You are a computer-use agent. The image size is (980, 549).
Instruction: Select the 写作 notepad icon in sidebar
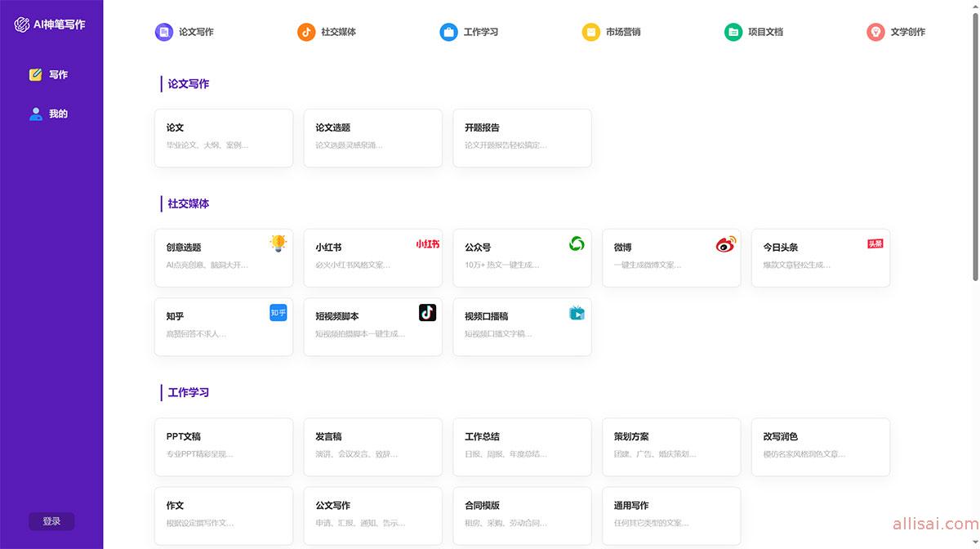point(36,74)
